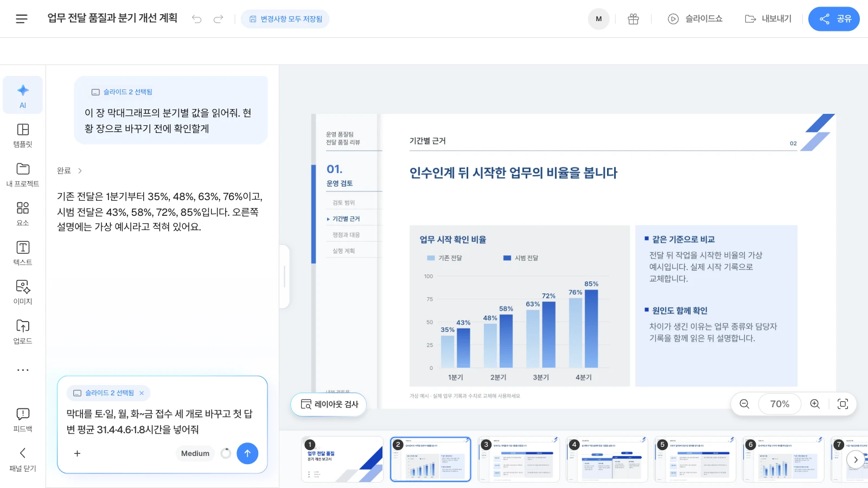
Task: Select the AI sidebar tab
Action: click(x=23, y=95)
